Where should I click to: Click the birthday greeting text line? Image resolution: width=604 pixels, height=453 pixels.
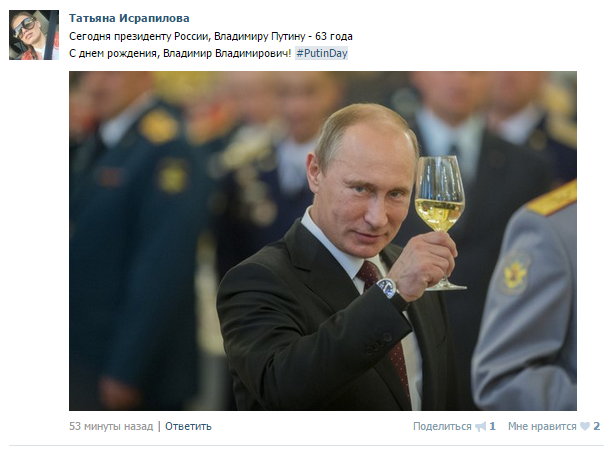click(x=180, y=53)
